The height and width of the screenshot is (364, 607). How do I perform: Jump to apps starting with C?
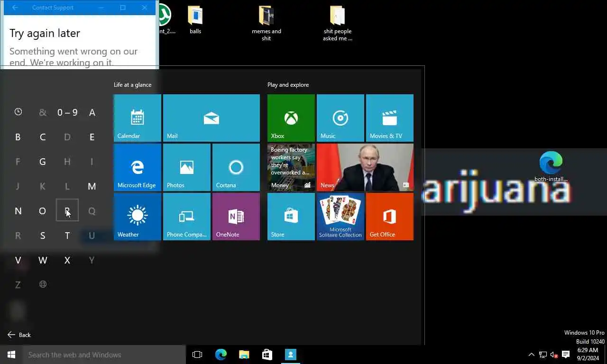tap(43, 137)
